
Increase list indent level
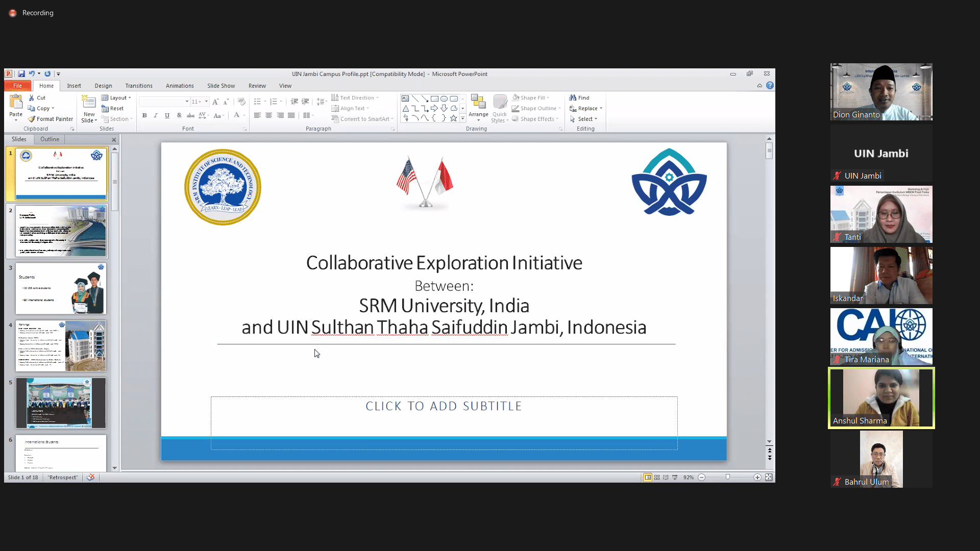305,102
